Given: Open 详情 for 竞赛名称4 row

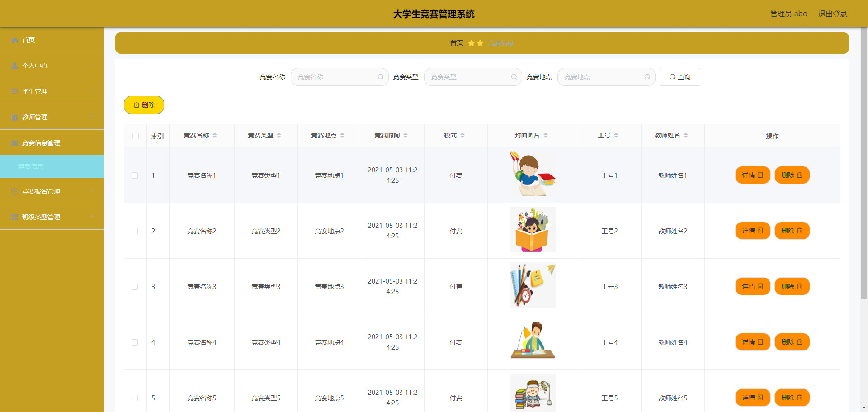Looking at the screenshot, I should pyautogui.click(x=753, y=342).
